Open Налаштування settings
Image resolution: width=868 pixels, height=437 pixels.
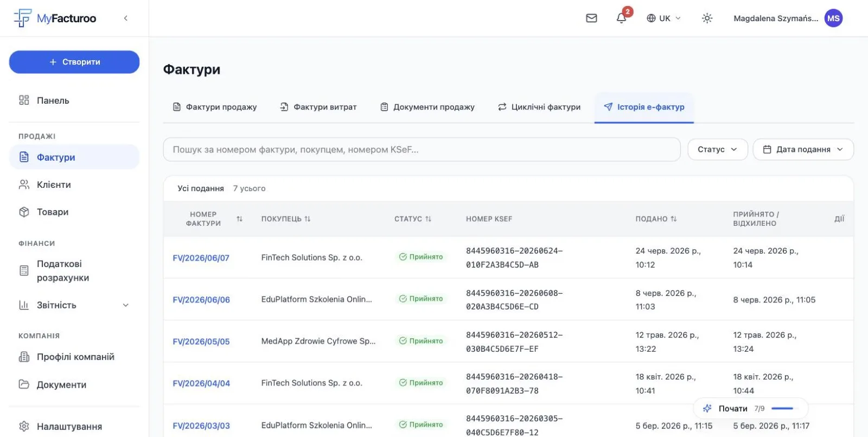pyautogui.click(x=74, y=426)
